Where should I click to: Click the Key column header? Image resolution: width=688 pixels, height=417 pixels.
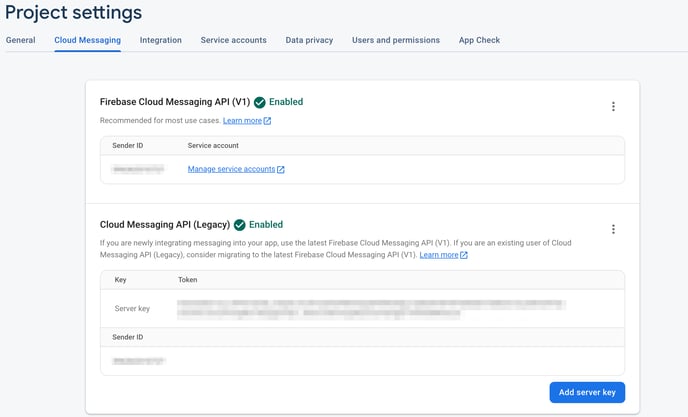pos(120,280)
